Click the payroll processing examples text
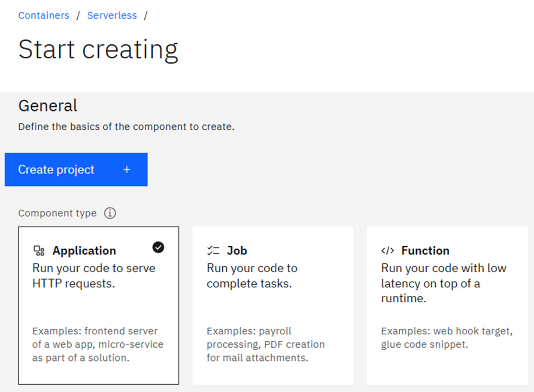 pos(265,344)
